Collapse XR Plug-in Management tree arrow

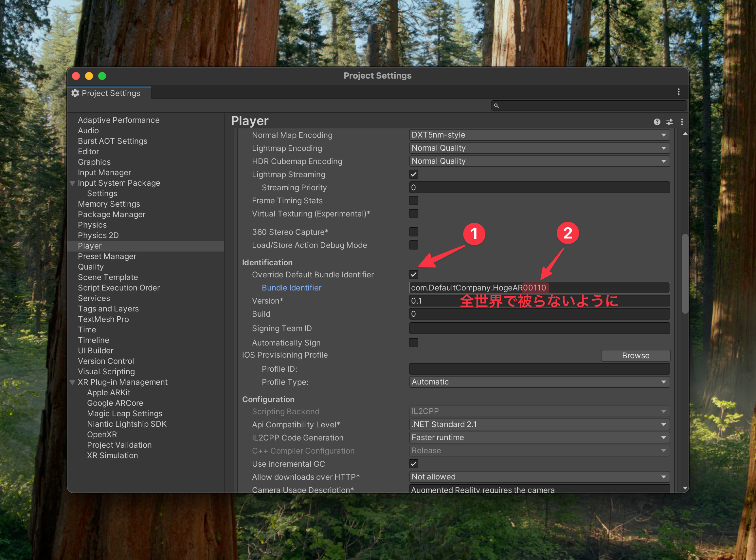pos(72,383)
